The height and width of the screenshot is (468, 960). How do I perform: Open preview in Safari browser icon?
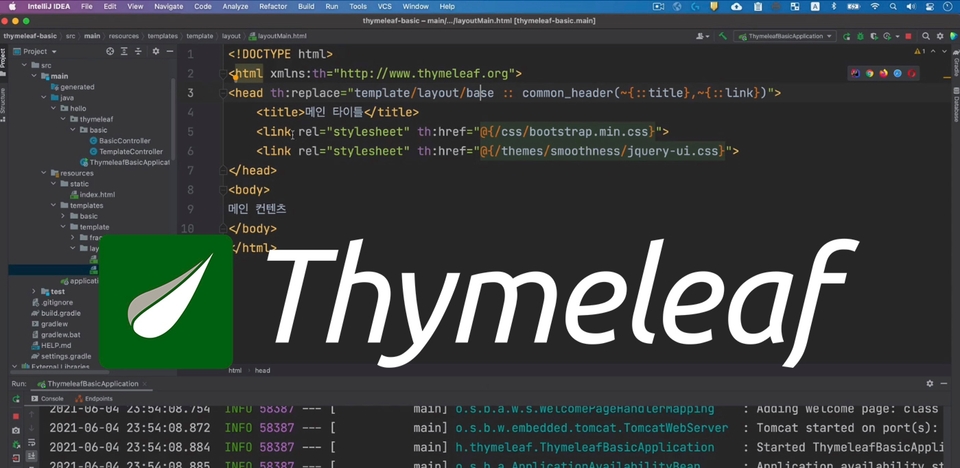898,74
